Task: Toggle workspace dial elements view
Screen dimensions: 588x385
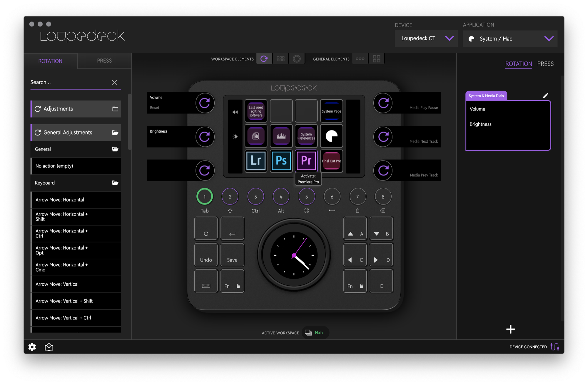Action: 264,59
